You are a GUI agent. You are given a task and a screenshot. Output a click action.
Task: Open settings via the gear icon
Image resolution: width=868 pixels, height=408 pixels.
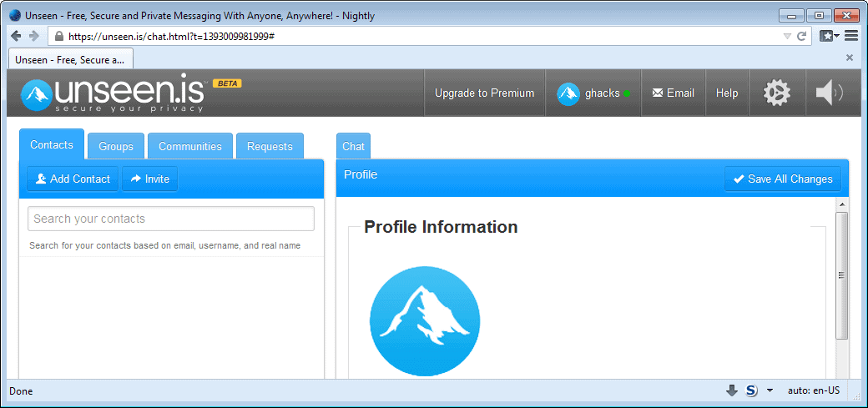(x=777, y=93)
